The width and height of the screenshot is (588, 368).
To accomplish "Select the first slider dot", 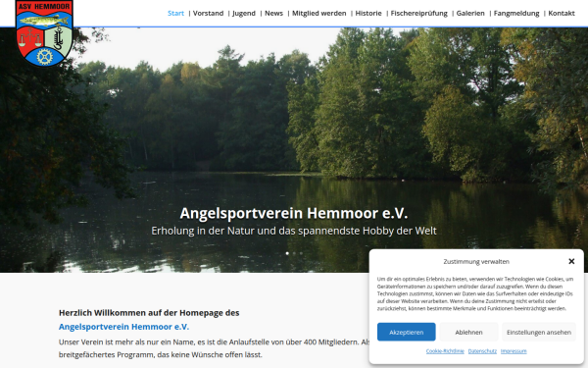I will tap(287, 253).
